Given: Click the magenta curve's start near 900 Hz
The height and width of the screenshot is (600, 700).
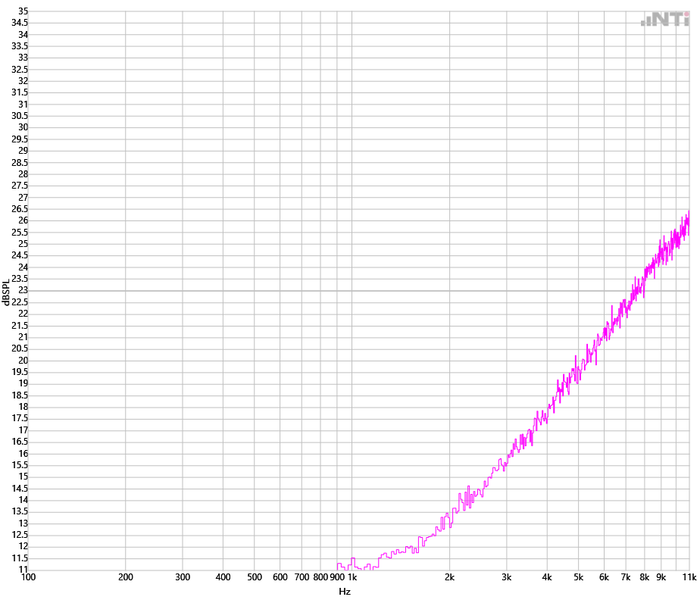Looking at the screenshot, I should coord(338,564).
